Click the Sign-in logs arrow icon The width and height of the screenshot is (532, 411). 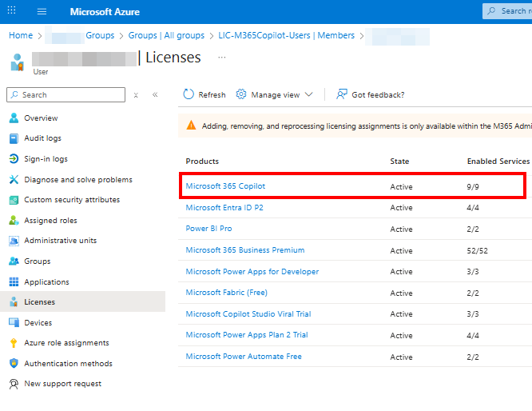click(14, 158)
